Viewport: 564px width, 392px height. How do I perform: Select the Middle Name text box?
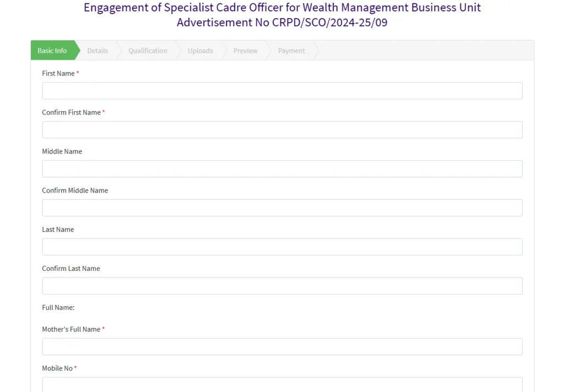282,169
